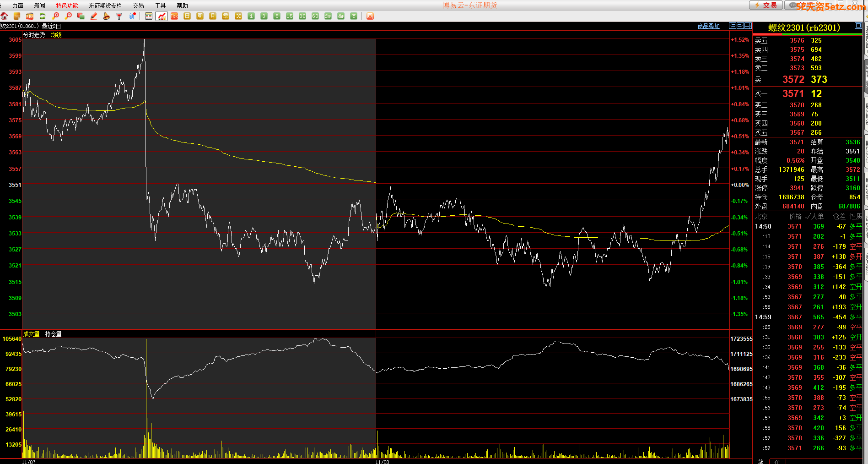Switch to daily K-line (日)
This screenshot has width=868, height=464.
pyautogui.click(x=187, y=16)
